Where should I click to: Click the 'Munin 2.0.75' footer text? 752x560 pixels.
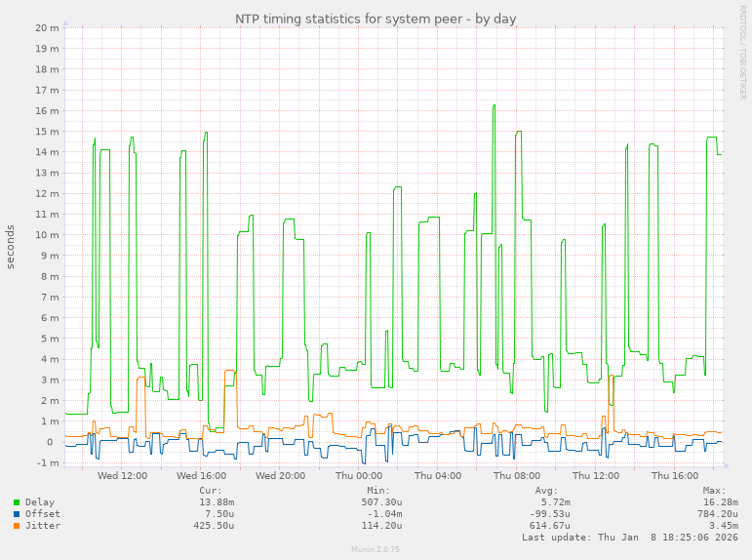[x=376, y=549]
